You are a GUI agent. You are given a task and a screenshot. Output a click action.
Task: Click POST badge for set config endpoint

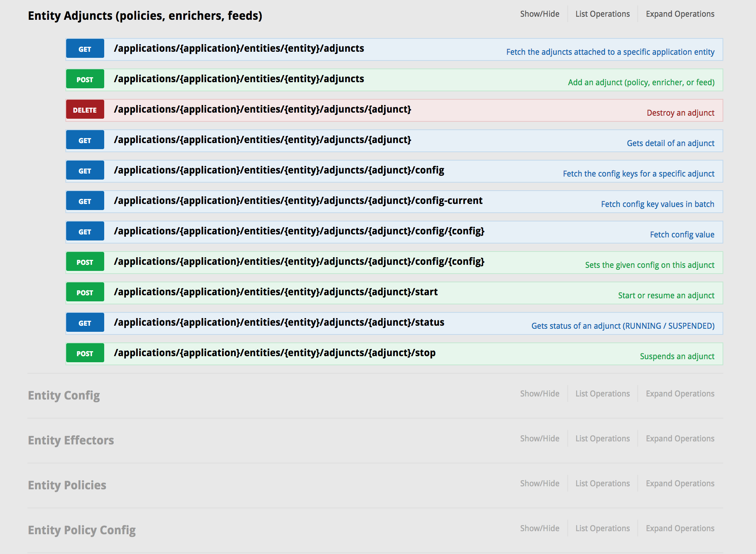85,262
